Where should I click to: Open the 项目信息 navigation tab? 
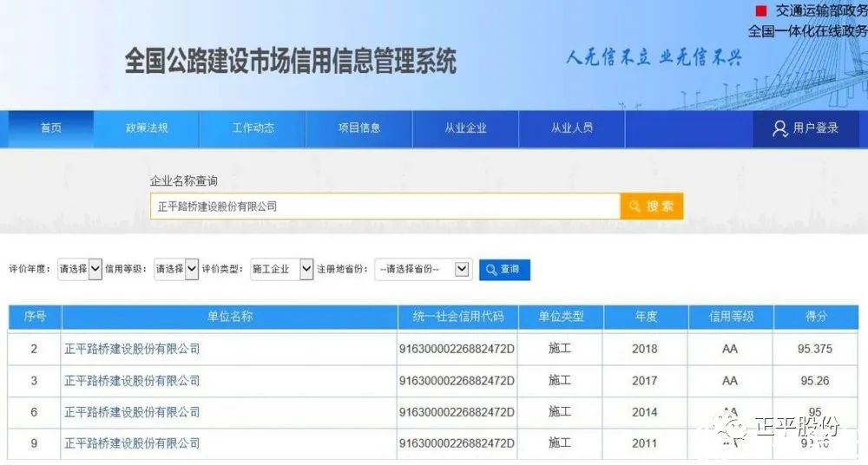click(x=359, y=128)
